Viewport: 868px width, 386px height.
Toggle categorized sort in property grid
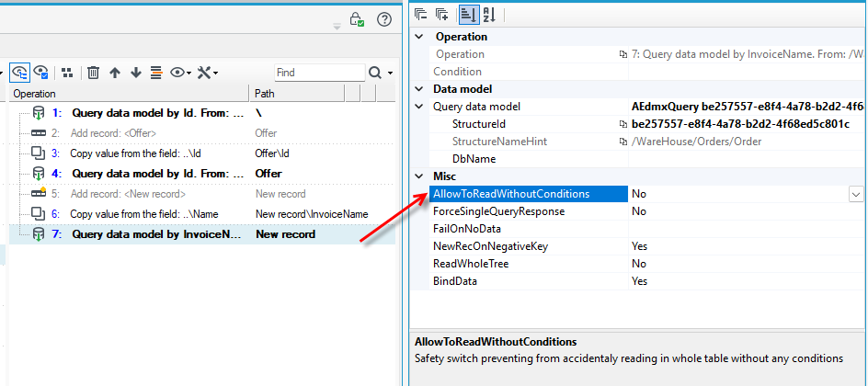(x=468, y=15)
